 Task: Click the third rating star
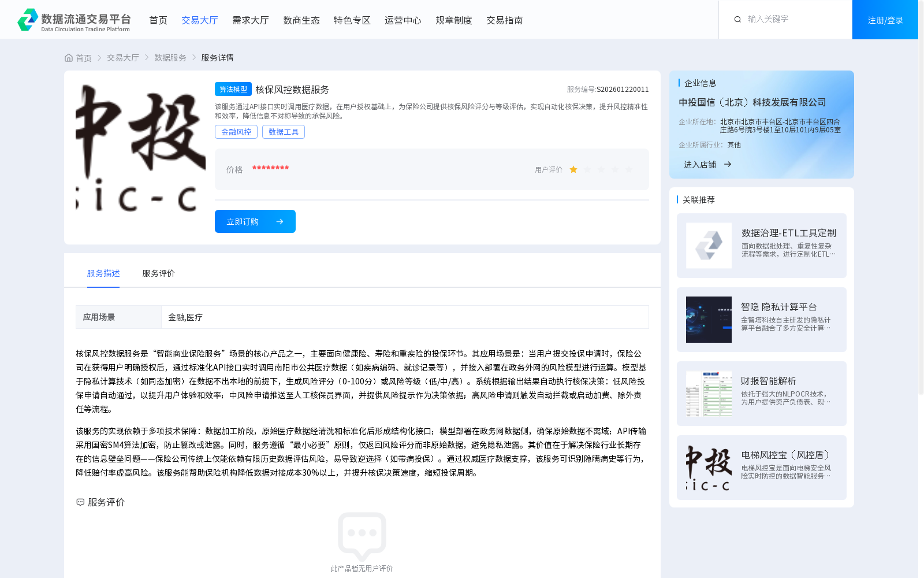(601, 169)
